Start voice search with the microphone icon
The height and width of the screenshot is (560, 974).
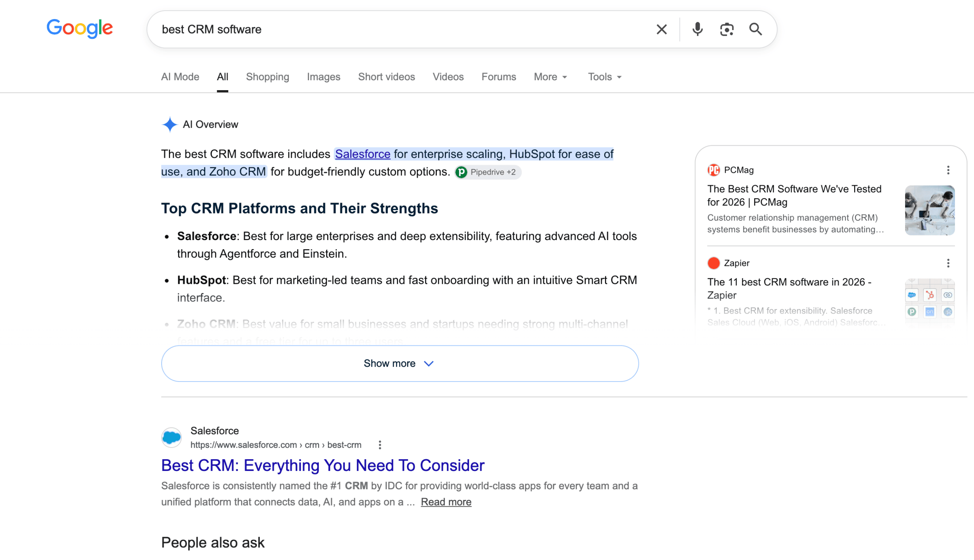pos(697,29)
